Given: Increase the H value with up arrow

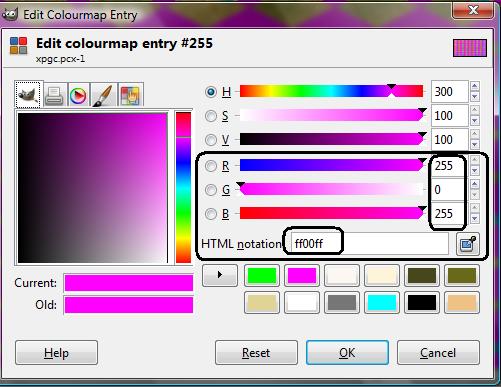Looking at the screenshot, I should tap(475, 86).
